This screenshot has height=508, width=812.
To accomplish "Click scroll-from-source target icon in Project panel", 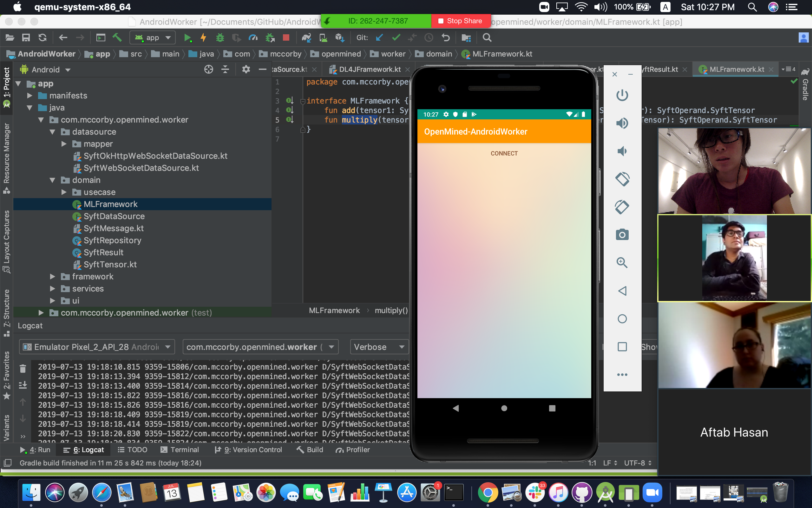I will (x=208, y=70).
